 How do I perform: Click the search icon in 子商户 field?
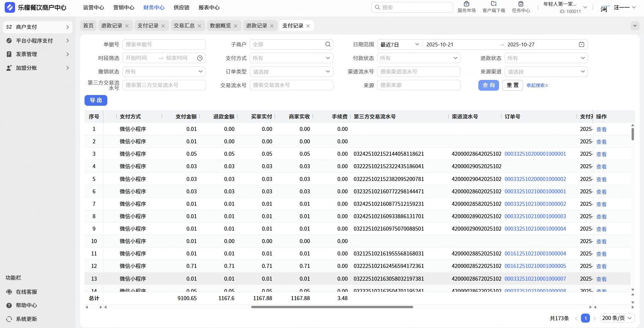click(328, 44)
